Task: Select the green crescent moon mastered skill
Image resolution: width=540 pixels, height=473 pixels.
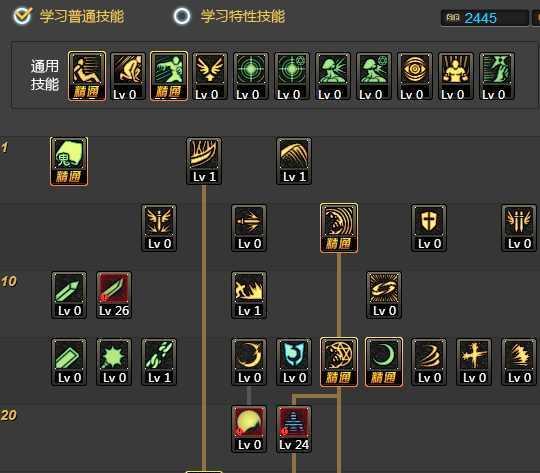Action: 384,362
